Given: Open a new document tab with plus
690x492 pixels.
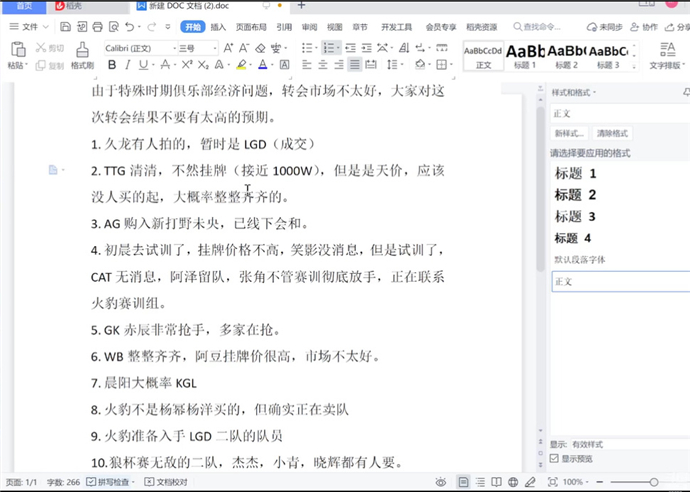Looking at the screenshot, I should coord(301,5).
